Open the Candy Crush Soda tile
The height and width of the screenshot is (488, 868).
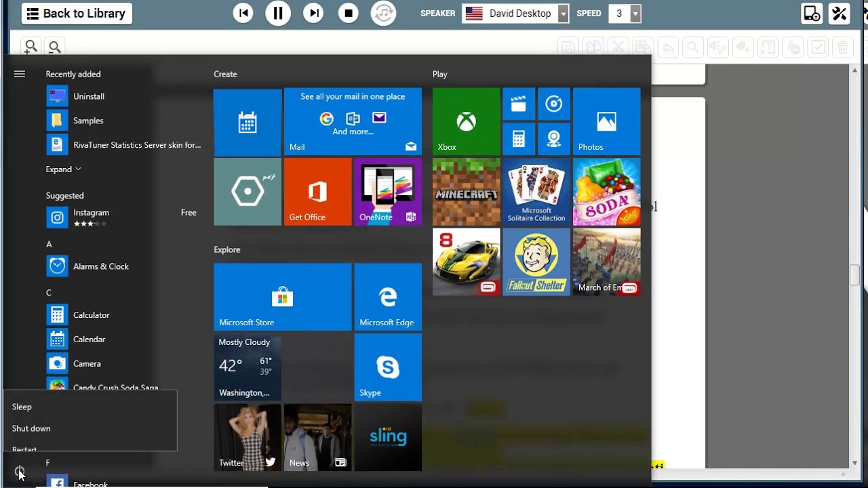(x=607, y=192)
